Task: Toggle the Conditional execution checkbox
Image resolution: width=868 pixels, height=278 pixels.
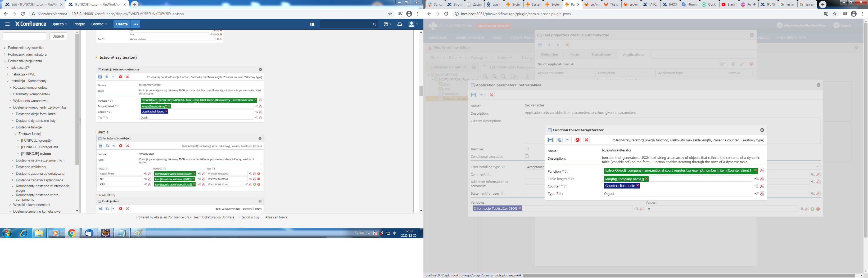Action: click(x=527, y=156)
